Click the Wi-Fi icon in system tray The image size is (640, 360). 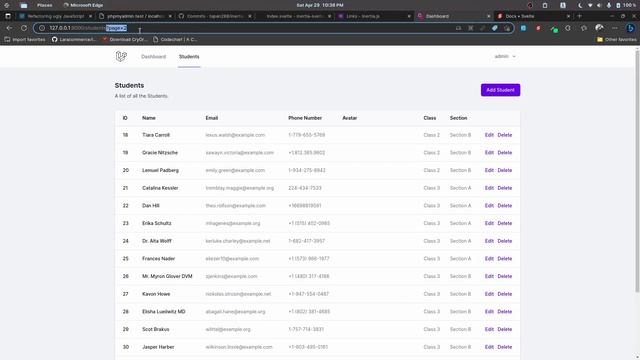[590, 5]
